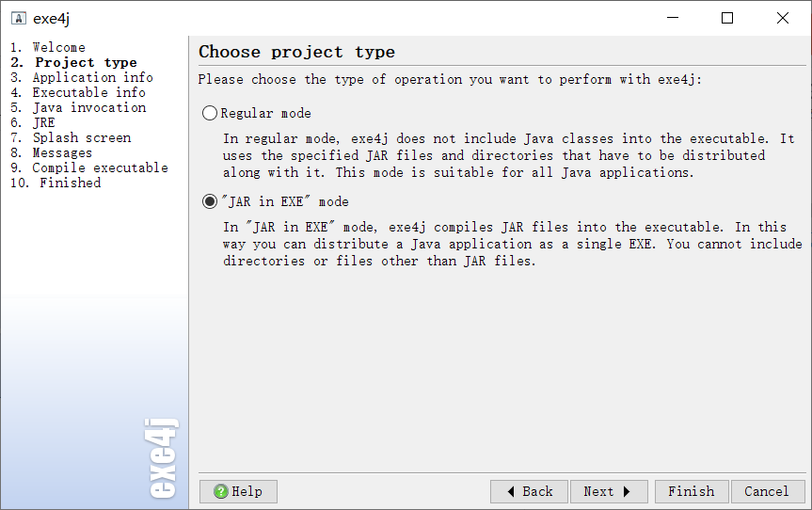Go to step 6 JRE
Image resolution: width=812 pixels, height=510 pixels.
pyautogui.click(x=33, y=122)
